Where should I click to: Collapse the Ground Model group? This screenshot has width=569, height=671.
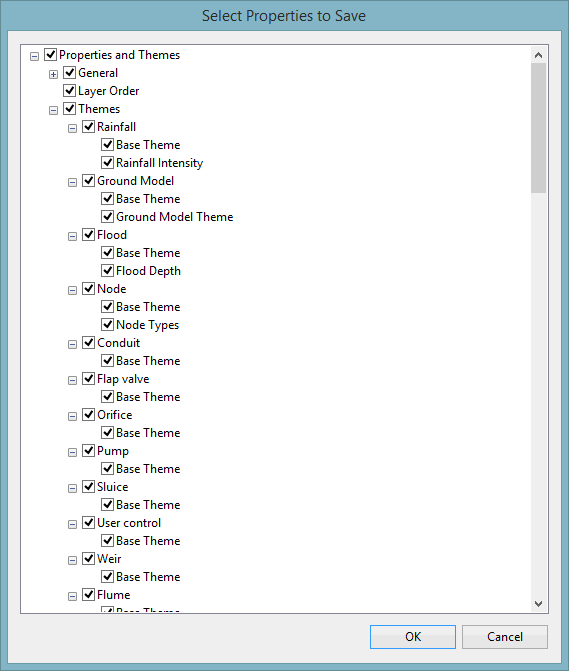click(x=72, y=182)
